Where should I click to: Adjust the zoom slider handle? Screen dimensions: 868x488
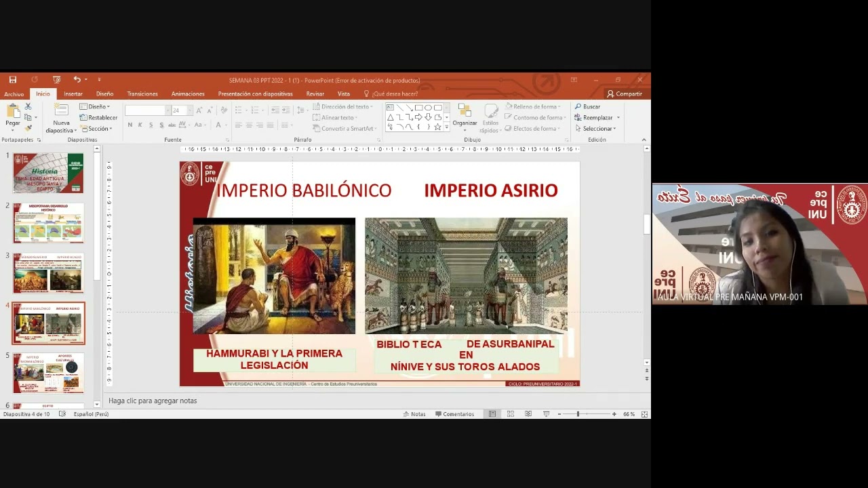[x=578, y=414]
